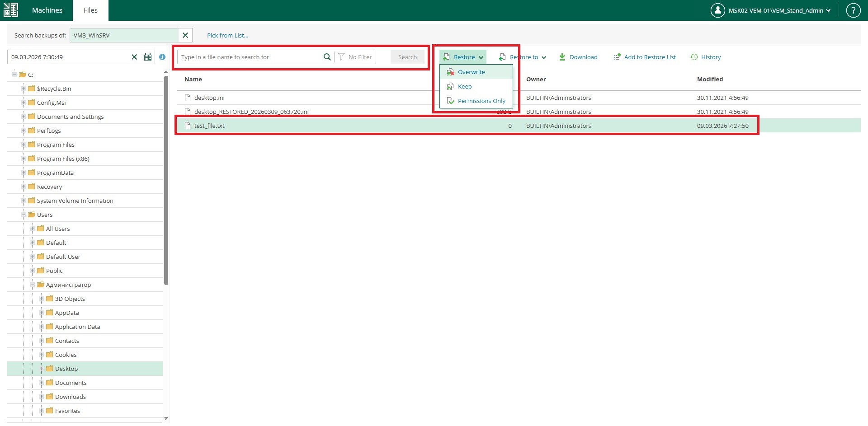Screen dimensions: 868x426
Task: Switch to the Files tab
Action: click(x=90, y=10)
